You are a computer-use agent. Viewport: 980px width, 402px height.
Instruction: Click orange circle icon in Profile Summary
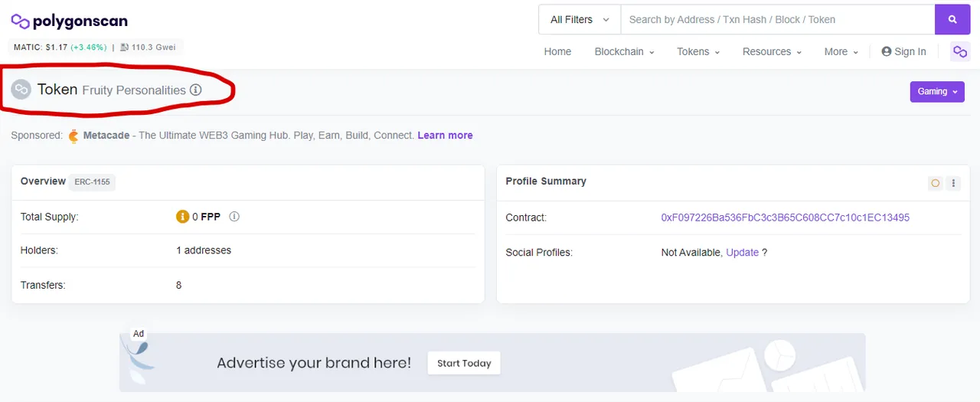tap(935, 183)
